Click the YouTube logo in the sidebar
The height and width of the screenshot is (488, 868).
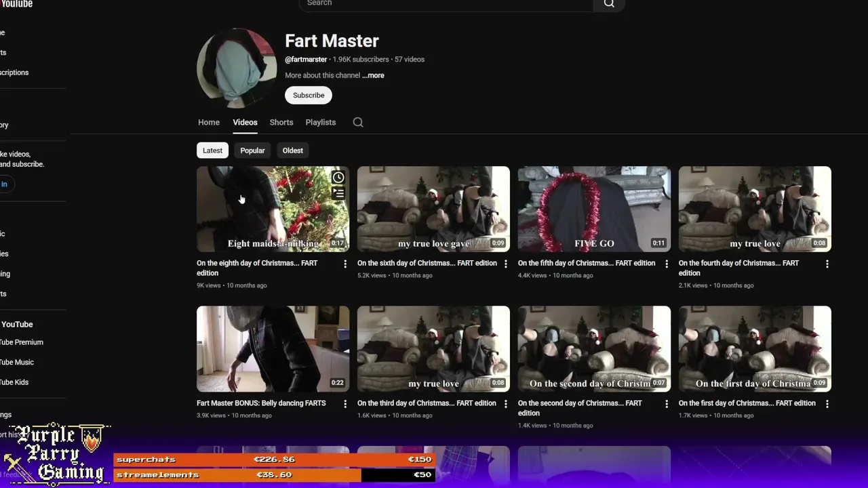(16, 4)
